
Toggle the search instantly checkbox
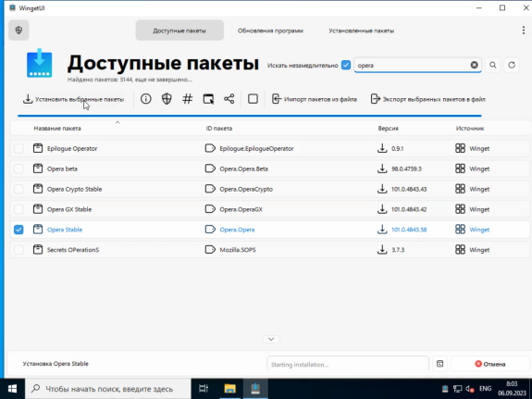(x=346, y=65)
